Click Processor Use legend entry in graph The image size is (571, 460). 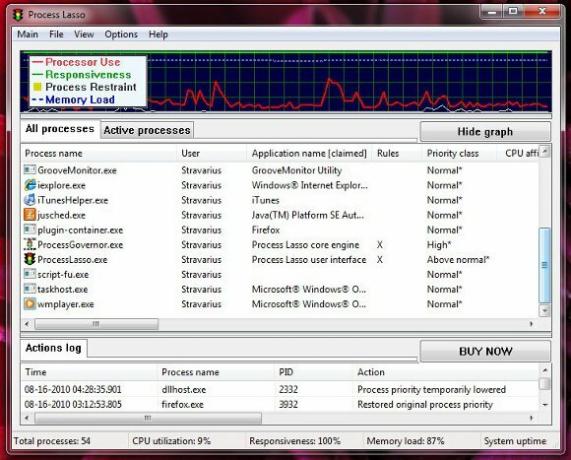click(76, 62)
